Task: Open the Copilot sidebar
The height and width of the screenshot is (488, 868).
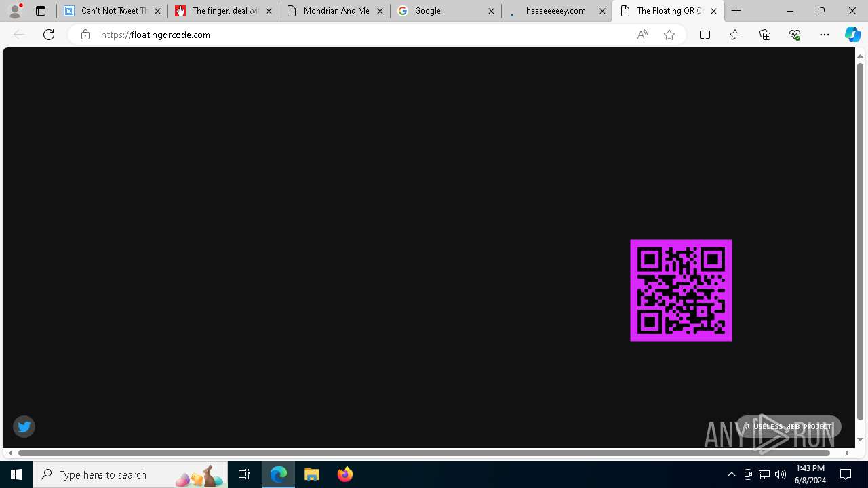Action: pos(852,35)
